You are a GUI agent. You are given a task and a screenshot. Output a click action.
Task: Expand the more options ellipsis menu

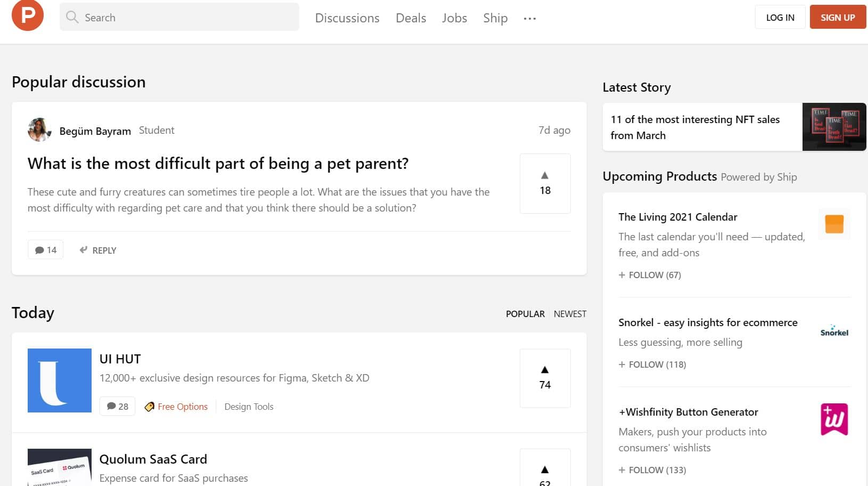(529, 19)
